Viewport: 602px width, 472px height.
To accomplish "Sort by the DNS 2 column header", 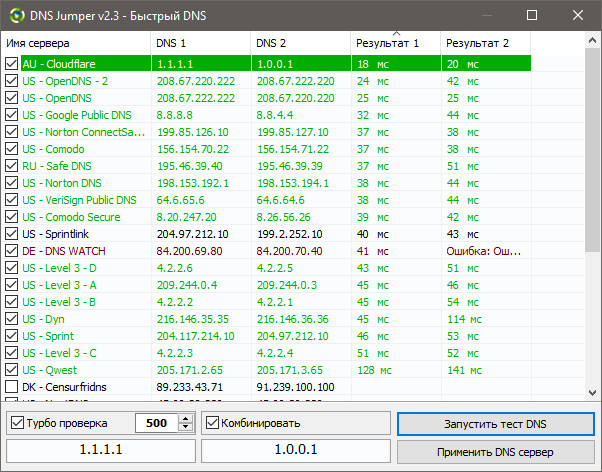I will click(x=301, y=43).
